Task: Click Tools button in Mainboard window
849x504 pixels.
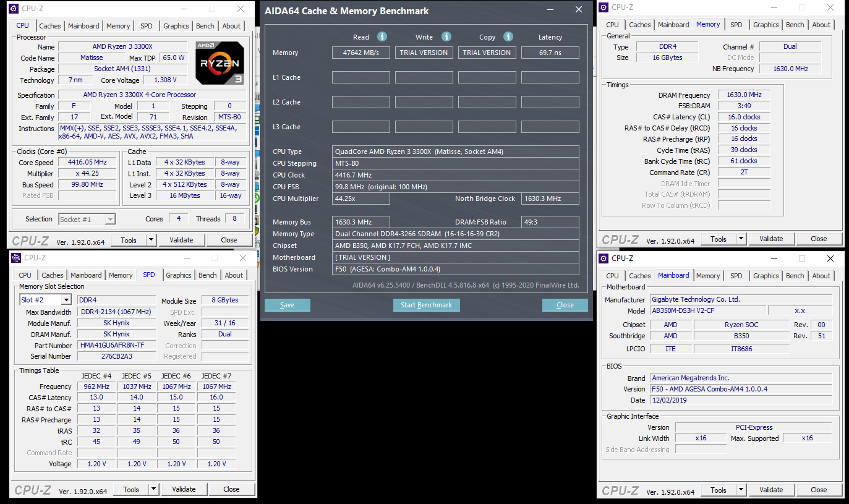Action: coord(719,490)
